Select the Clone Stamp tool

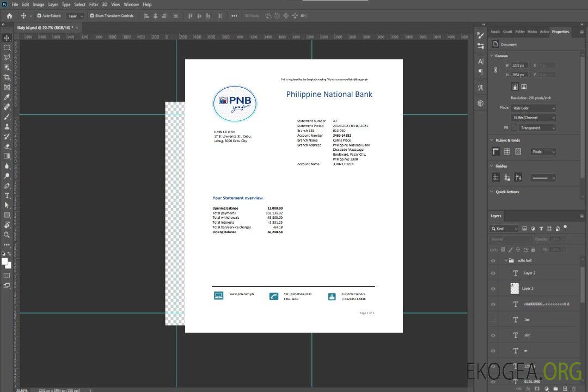coord(7,126)
